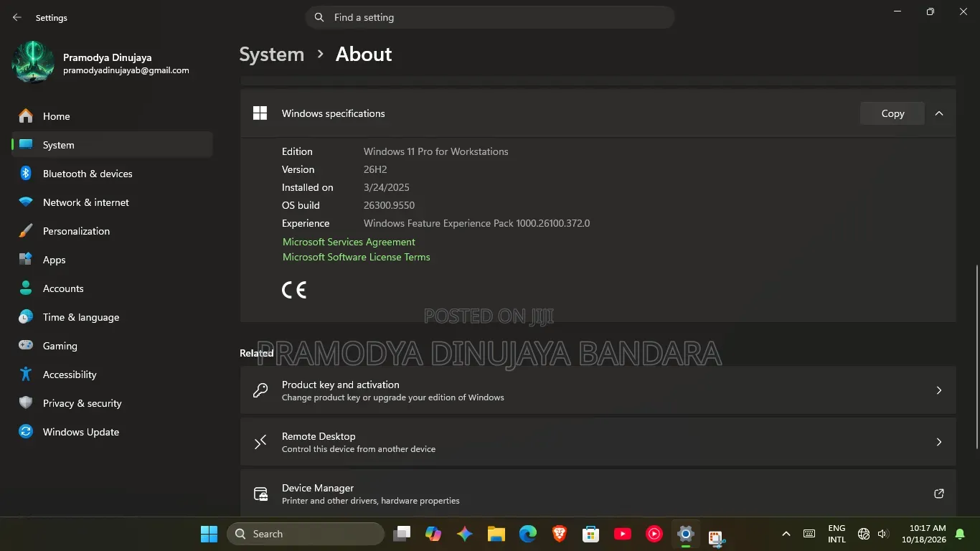Click the taskbar Search box
This screenshot has height=551, width=980.
click(306, 534)
